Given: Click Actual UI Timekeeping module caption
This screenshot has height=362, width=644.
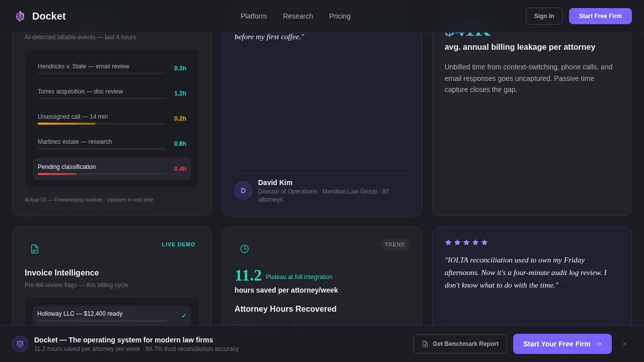Looking at the screenshot, I should coord(89,200).
